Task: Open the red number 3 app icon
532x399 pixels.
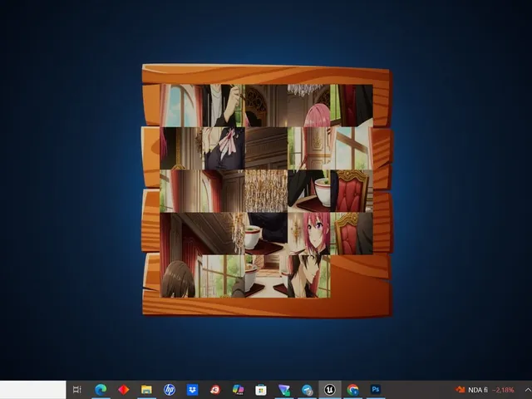Action: click(215, 390)
